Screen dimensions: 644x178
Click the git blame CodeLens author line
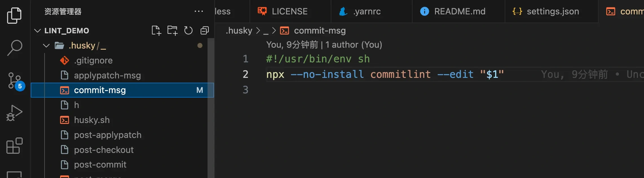[324, 45]
